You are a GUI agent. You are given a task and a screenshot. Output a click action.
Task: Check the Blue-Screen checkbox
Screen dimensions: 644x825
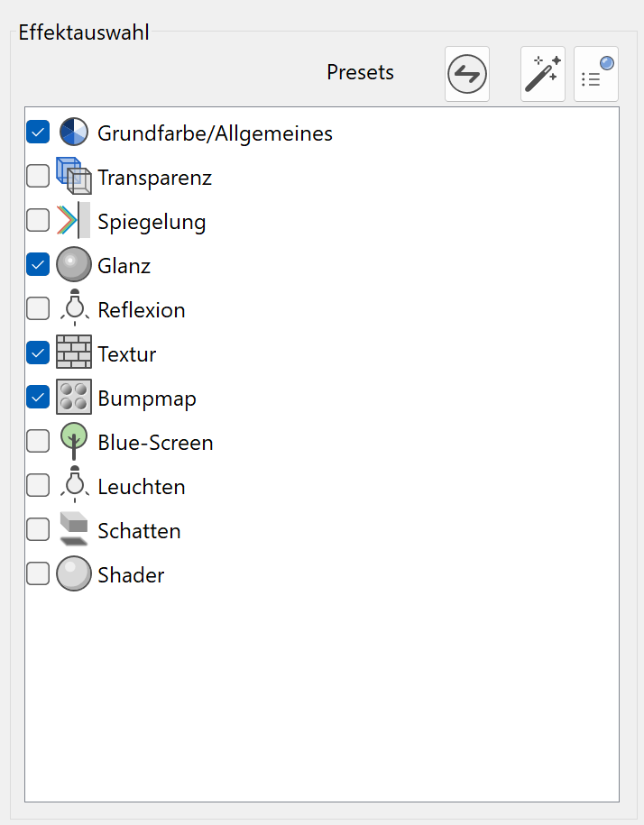click(38, 441)
